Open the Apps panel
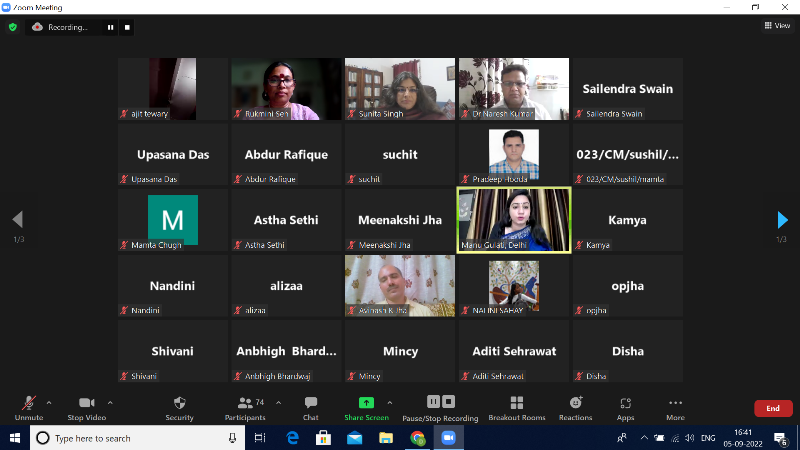Viewport: 800px width, 450px height. click(x=625, y=403)
